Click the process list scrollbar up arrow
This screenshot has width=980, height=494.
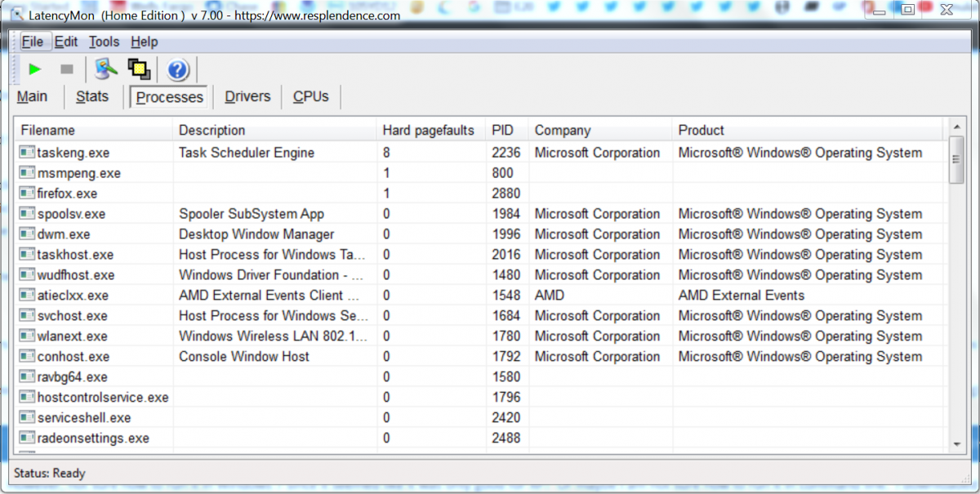click(x=957, y=127)
